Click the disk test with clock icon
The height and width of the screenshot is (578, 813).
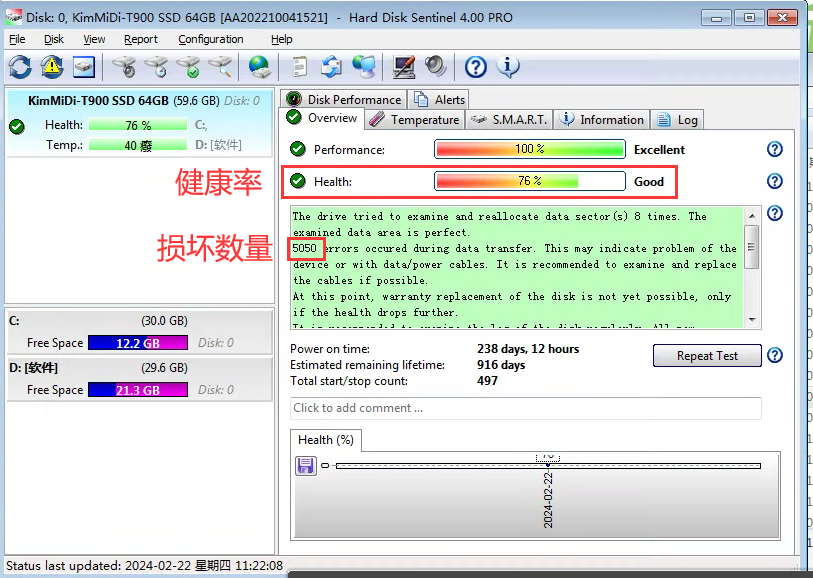tap(156, 67)
